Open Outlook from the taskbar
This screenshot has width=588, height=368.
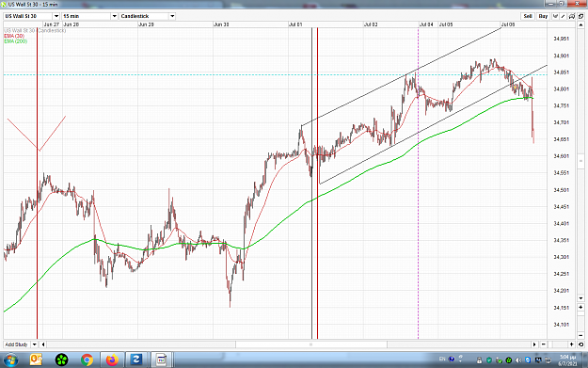click(x=36, y=360)
